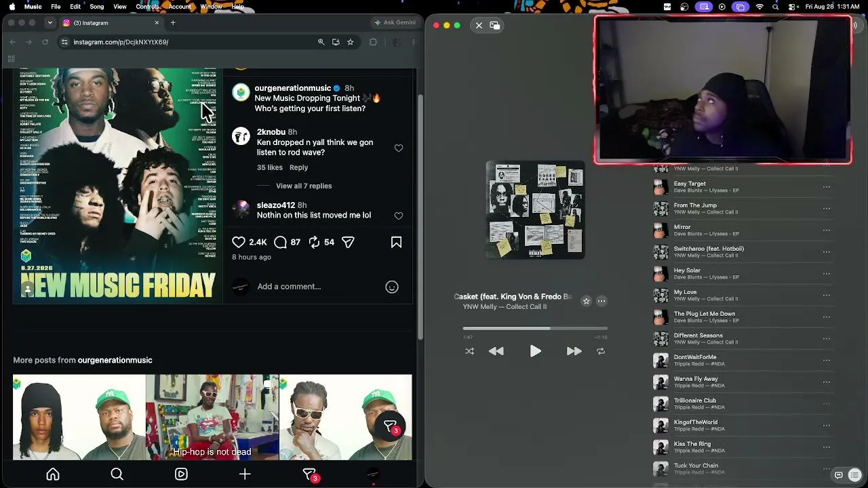The image size is (868, 488).
Task: Open more options for Different Seasons
Action: 827,339
